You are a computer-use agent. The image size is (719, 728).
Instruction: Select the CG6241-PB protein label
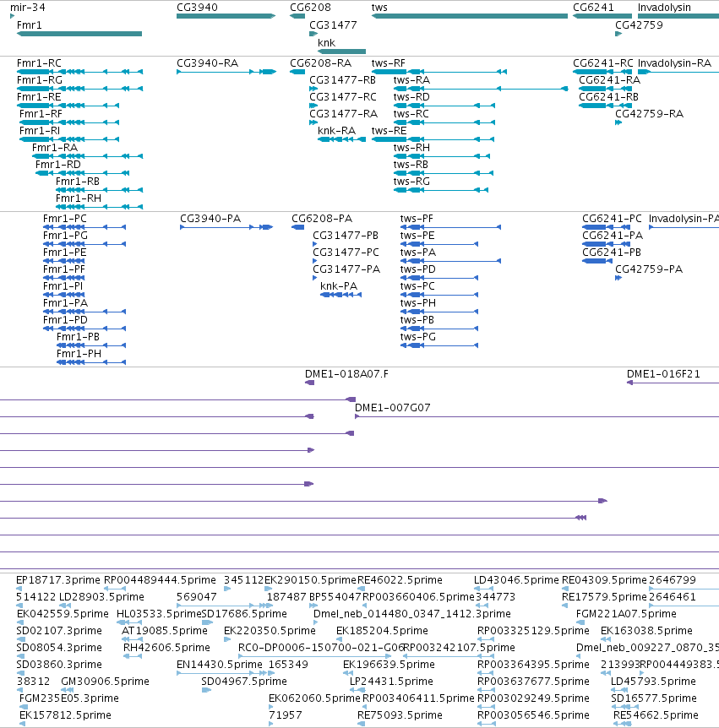pos(612,253)
